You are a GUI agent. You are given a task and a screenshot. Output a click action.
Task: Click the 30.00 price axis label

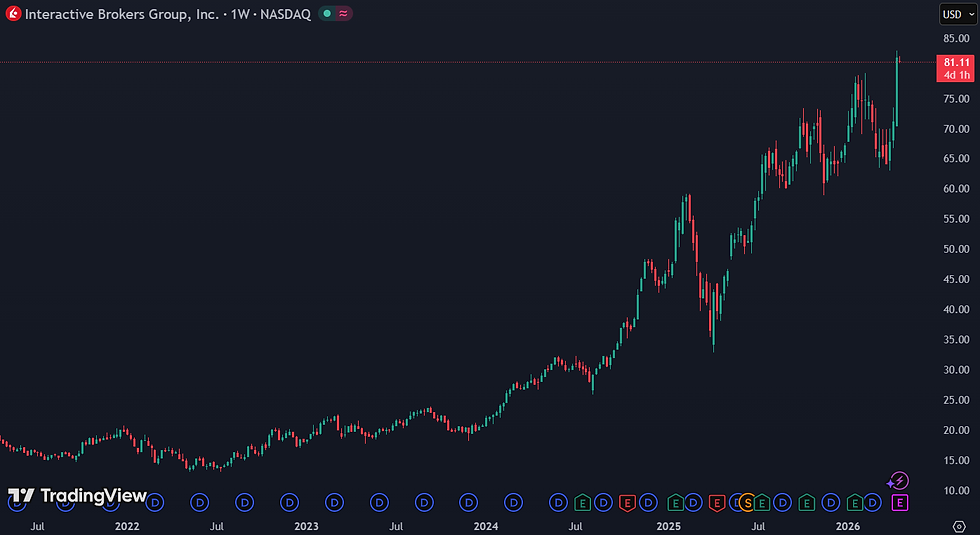(956, 370)
